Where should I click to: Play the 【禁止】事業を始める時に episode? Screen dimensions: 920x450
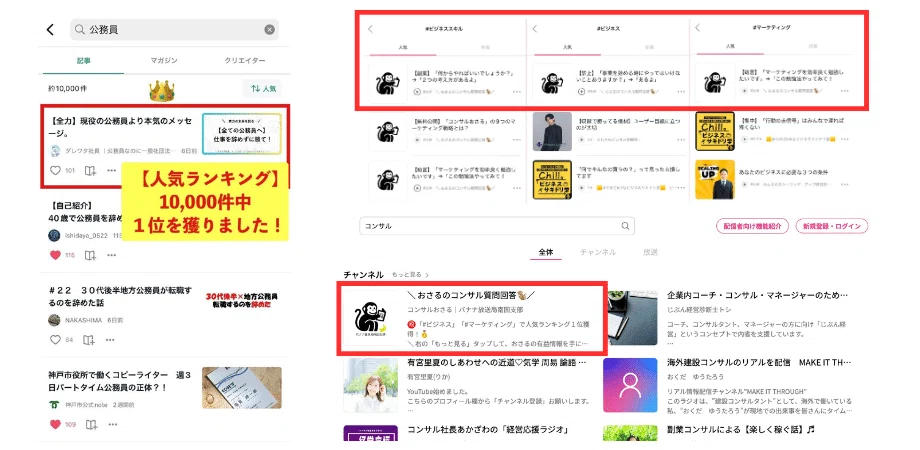point(581,92)
